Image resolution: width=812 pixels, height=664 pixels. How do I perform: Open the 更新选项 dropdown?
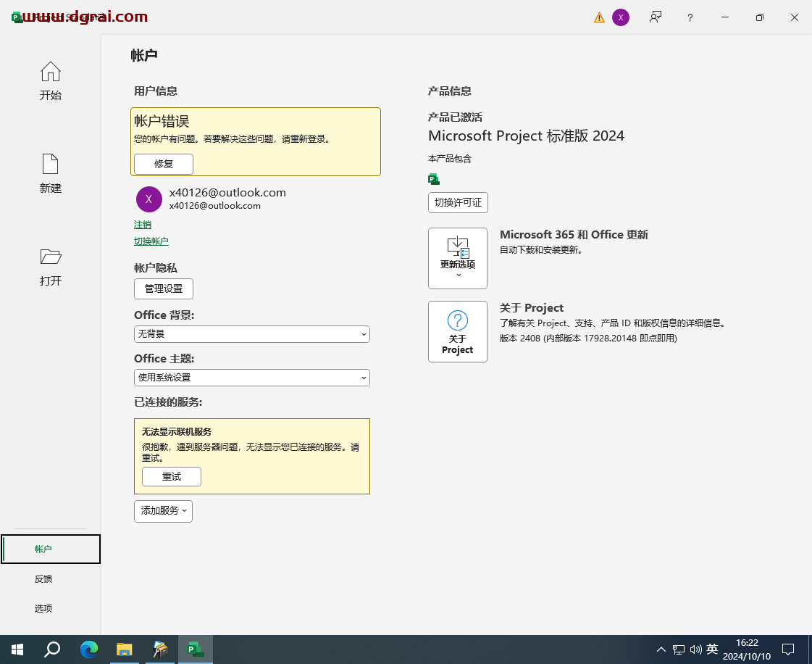tap(458, 258)
